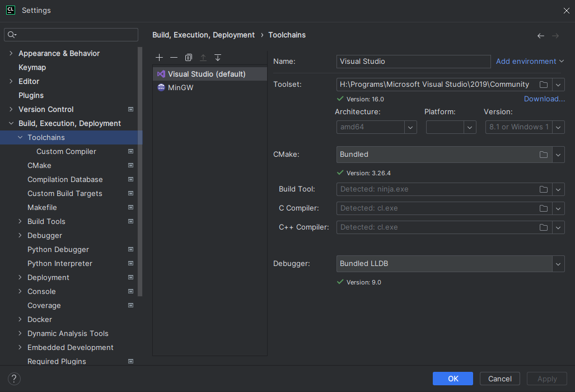Move selected toolchain up in the list
575x392 pixels.
(x=203, y=57)
